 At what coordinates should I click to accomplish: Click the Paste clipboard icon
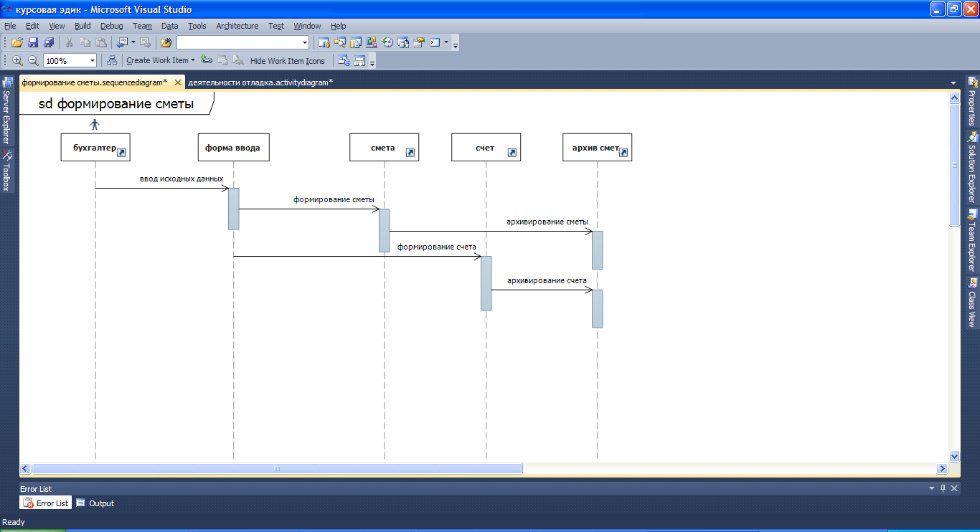[101, 42]
